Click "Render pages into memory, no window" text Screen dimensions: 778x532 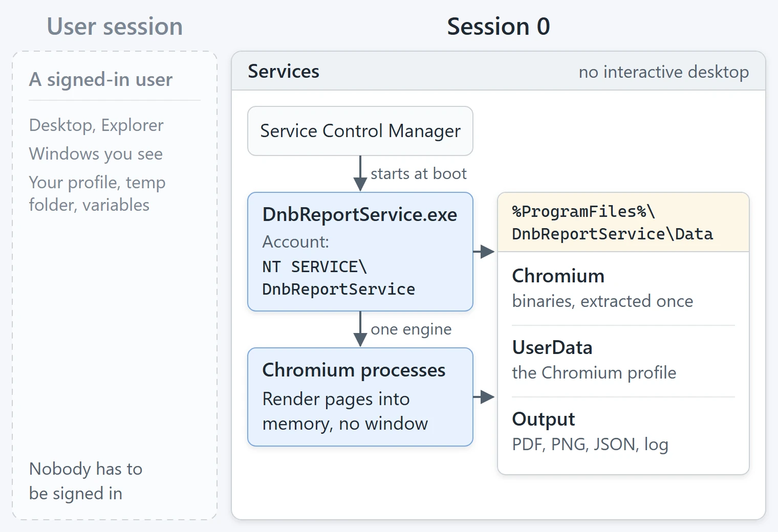coord(345,411)
